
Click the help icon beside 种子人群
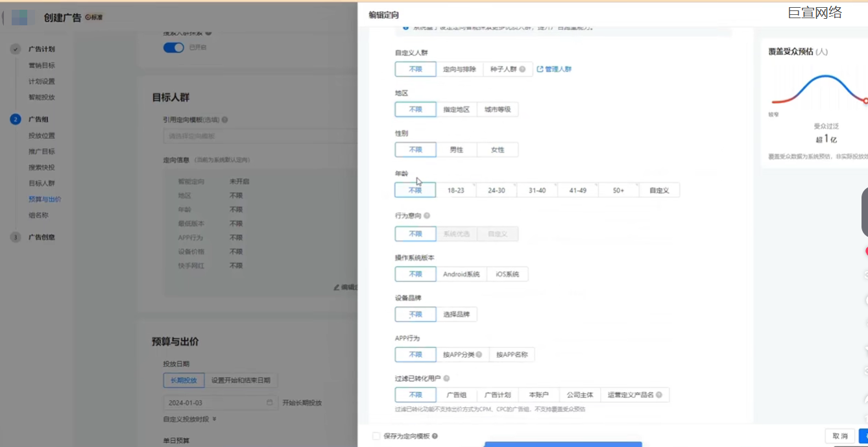522,69
